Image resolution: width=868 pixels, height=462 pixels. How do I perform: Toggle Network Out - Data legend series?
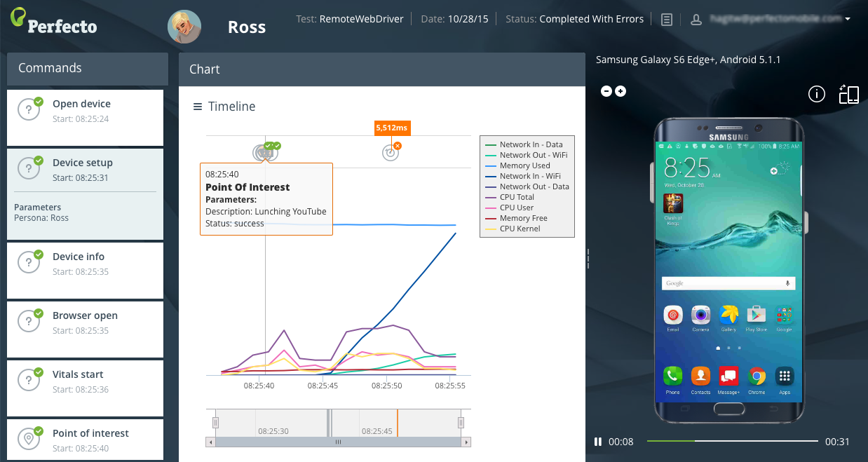coord(527,186)
